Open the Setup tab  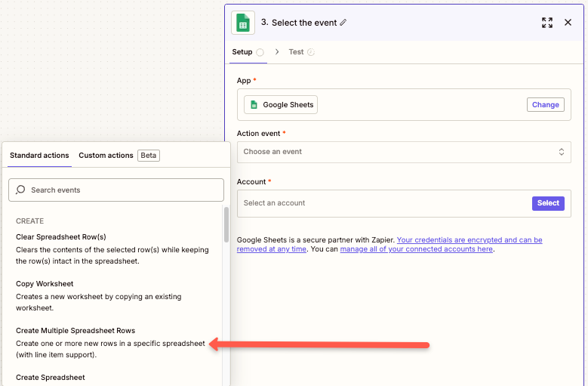[x=248, y=52]
